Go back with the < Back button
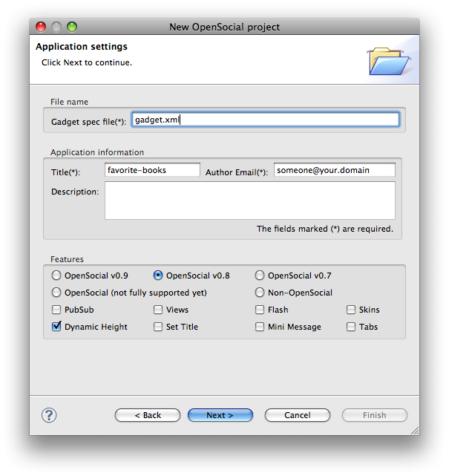Viewport: 449px width, 476px height. click(148, 415)
